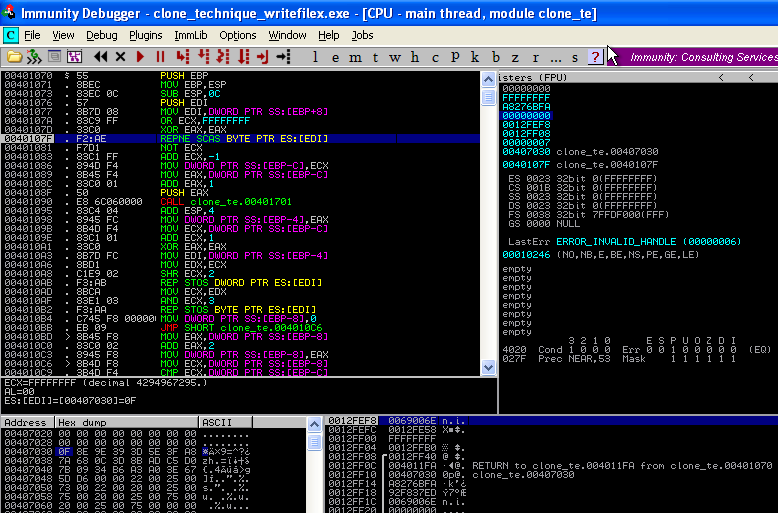Image resolution: width=778 pixels, height=513 pixels.
Task: Pause execution with the red pause icon
Action: click(160, 57)
